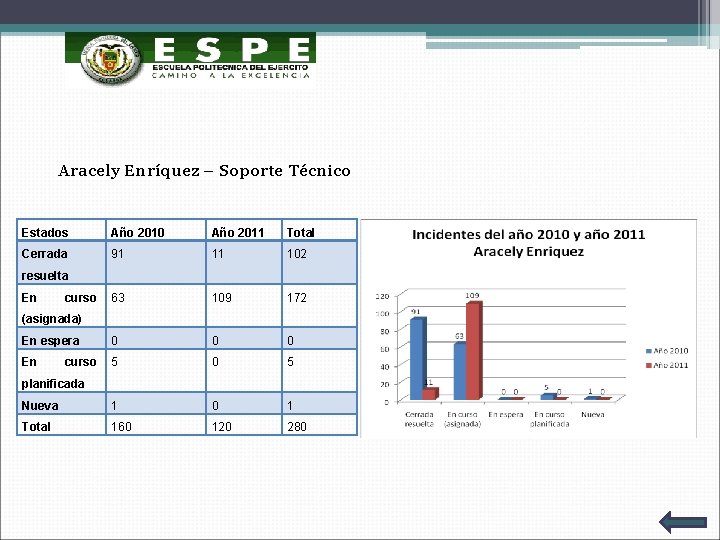This screenshot has height=540, width=720.
Task: Click the table cell with value 172
Action: click(320, 306)
